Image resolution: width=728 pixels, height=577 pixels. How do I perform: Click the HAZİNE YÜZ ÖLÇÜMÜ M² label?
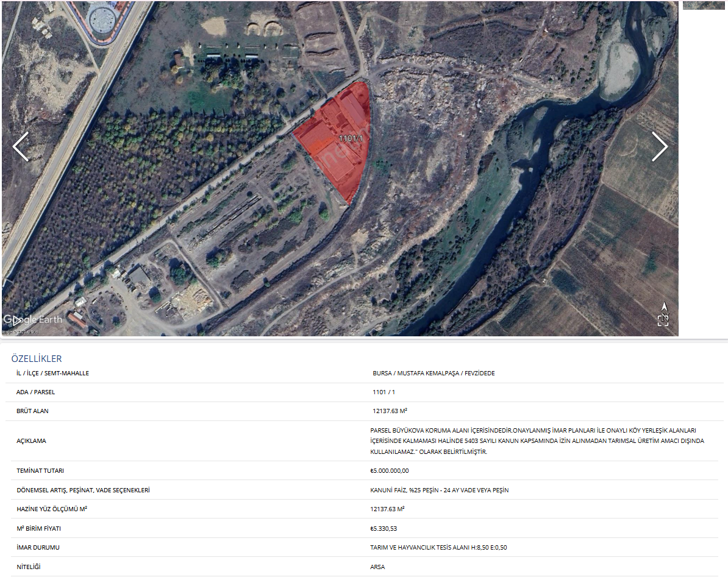[51, 509]
